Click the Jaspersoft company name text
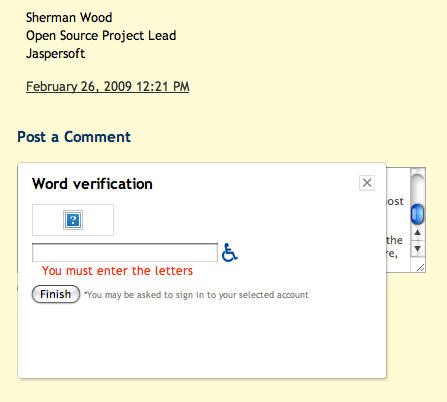 pos(55,54)
